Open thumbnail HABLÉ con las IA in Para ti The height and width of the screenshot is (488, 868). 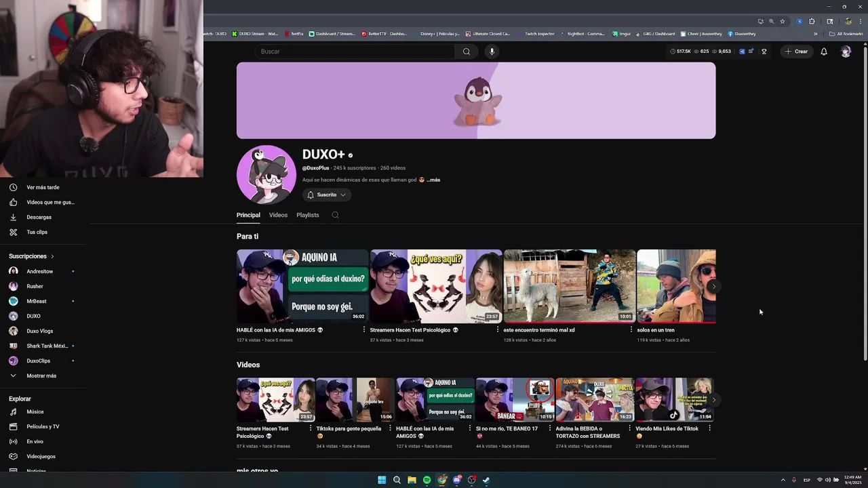coord(302,286)
